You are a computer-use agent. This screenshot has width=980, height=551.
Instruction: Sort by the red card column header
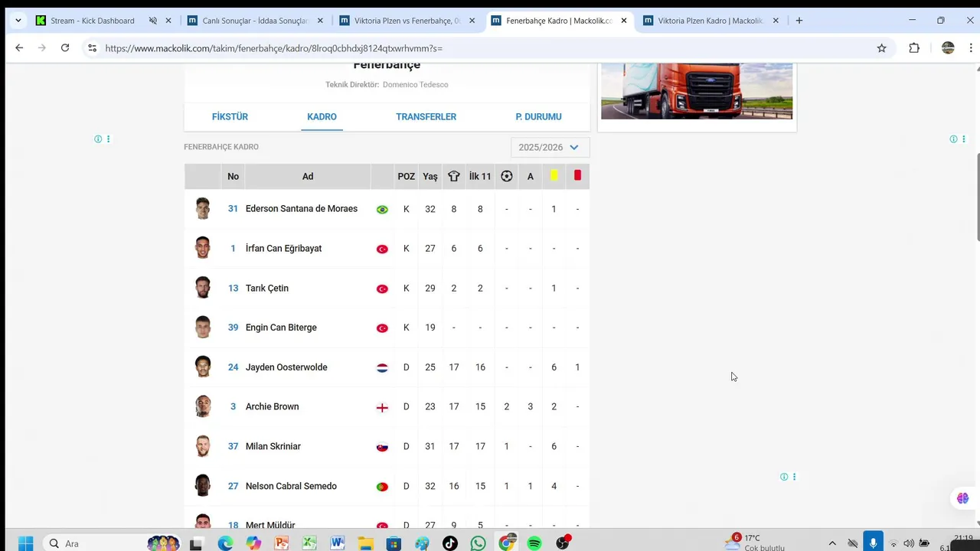[577, 175]
